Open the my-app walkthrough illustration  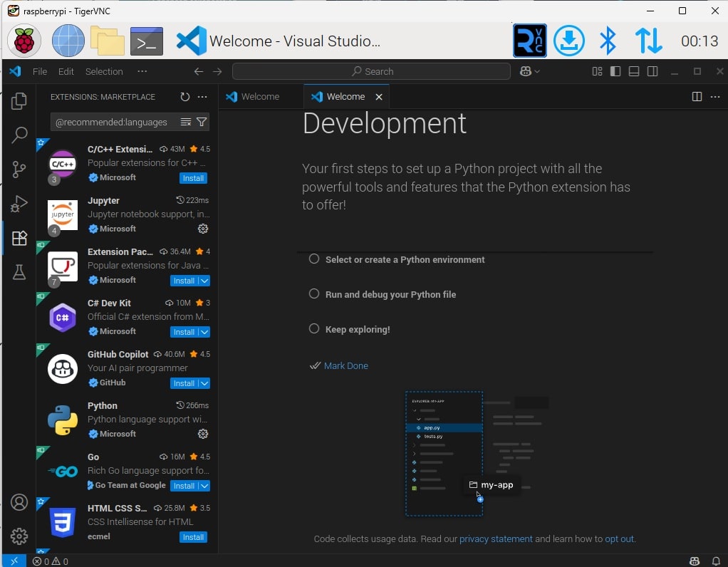point(477,453)
